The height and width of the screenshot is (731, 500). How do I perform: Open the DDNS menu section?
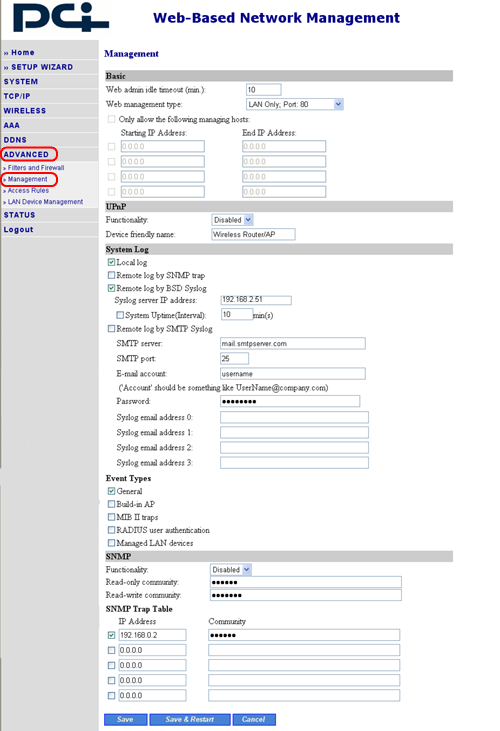click(x=15, y=139)
